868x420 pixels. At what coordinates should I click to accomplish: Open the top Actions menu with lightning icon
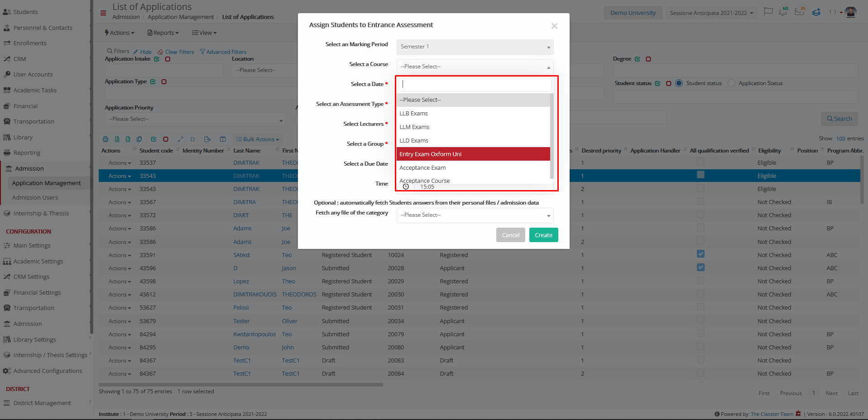tap(119, 33)
